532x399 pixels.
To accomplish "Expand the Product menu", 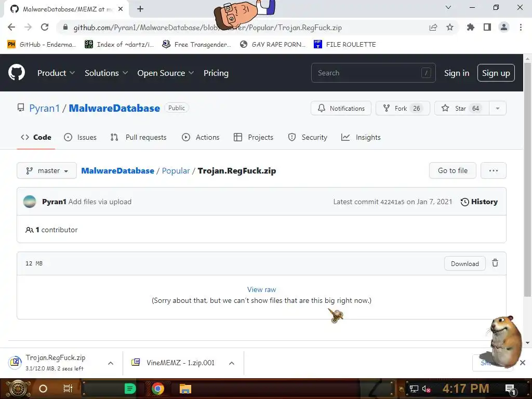I will pyautogui.click(x=56, y=73).
